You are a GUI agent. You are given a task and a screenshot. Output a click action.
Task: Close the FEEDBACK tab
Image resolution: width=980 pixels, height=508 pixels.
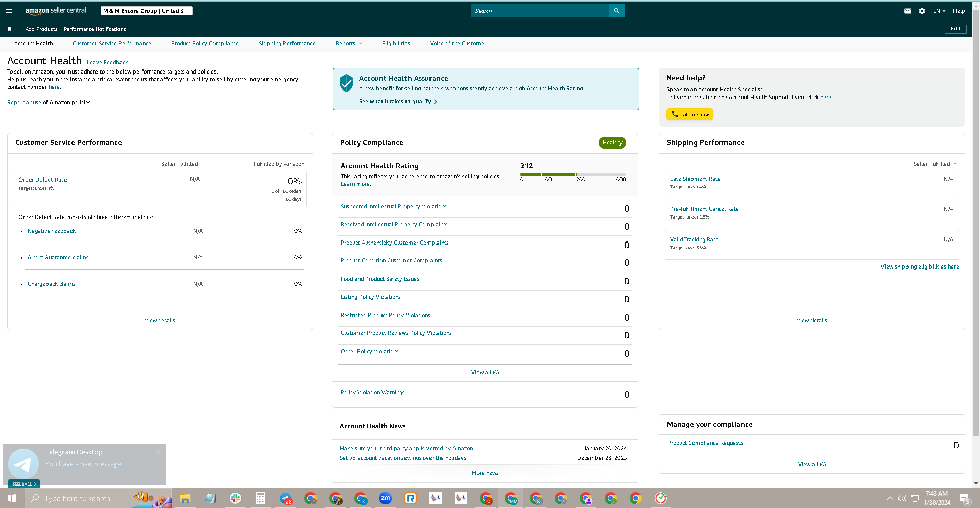tap(36, 484)
